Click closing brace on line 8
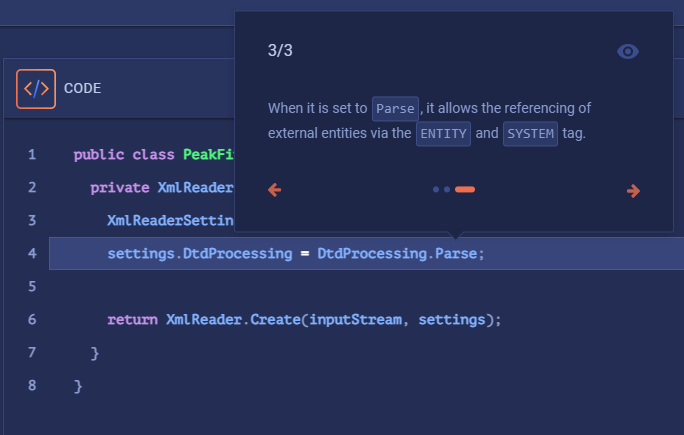The height and width of the screenshot is (435, 684). [78, 386]
